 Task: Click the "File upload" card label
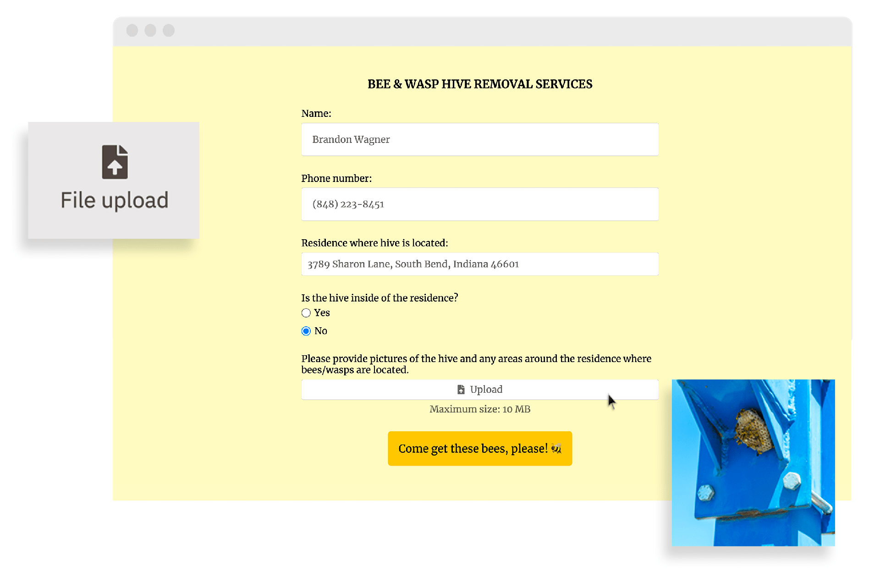(115, 200)
